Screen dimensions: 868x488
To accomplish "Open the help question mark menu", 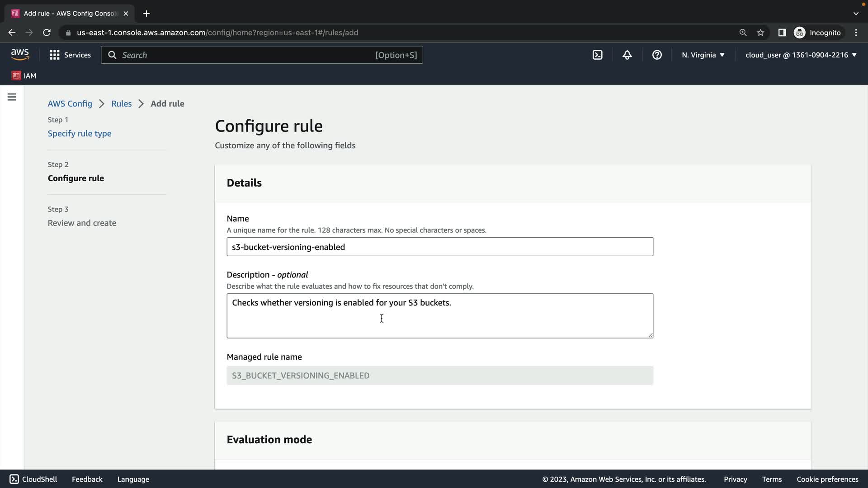I will [657, 55].
